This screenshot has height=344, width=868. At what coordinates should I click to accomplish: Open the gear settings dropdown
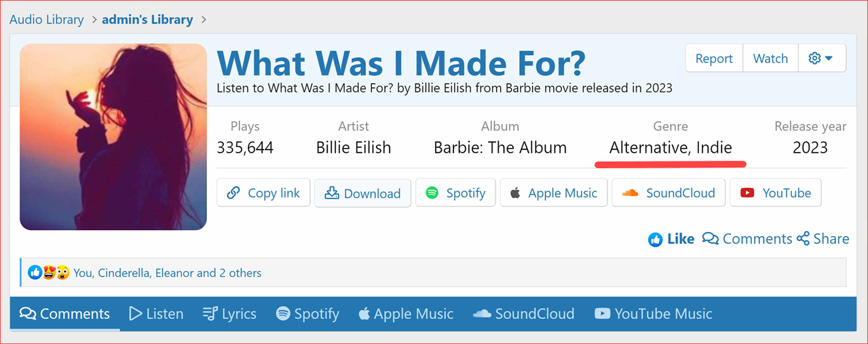click(x=821, y=58)
